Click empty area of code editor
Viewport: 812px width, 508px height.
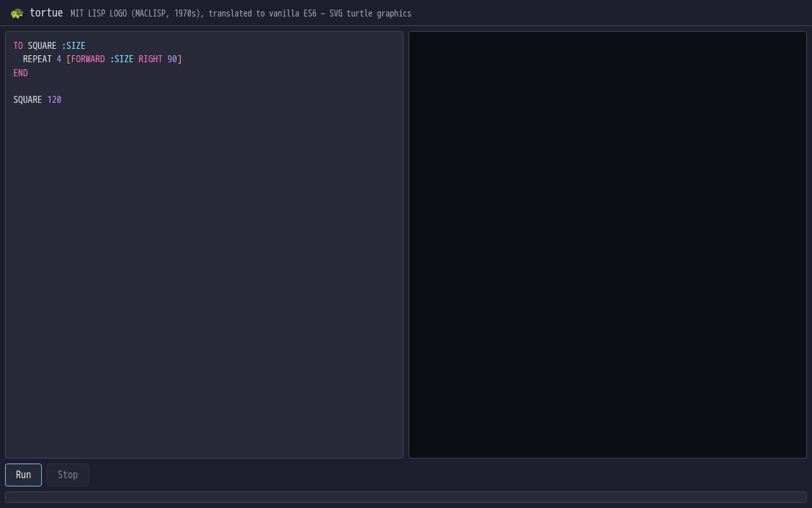pyautogui.click(x=204, y=279)
